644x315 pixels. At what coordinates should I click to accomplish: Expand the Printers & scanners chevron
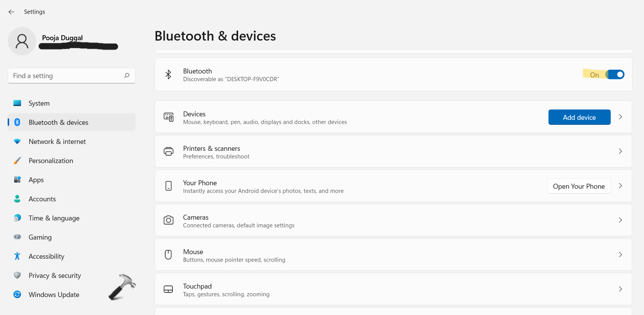click(x=620, y=151)
